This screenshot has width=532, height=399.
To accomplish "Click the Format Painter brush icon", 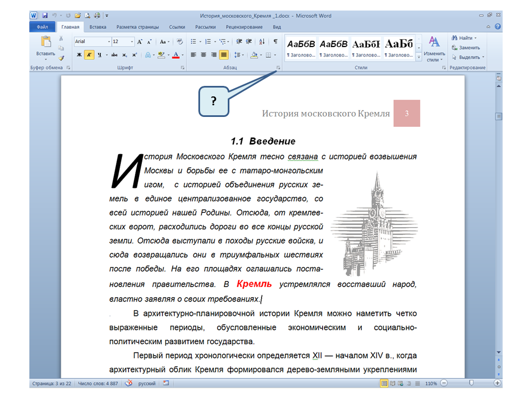I will pyautogui.click(x=62, y=58).
